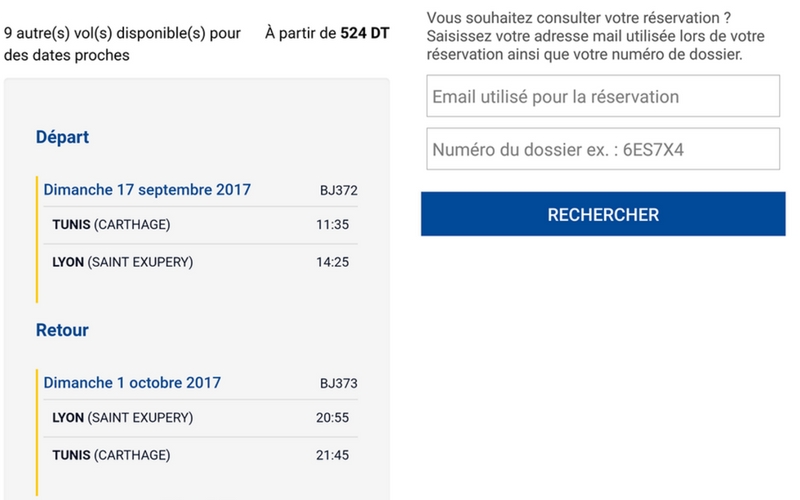Click the 20:55 return departure time

(x=332, y=417)
